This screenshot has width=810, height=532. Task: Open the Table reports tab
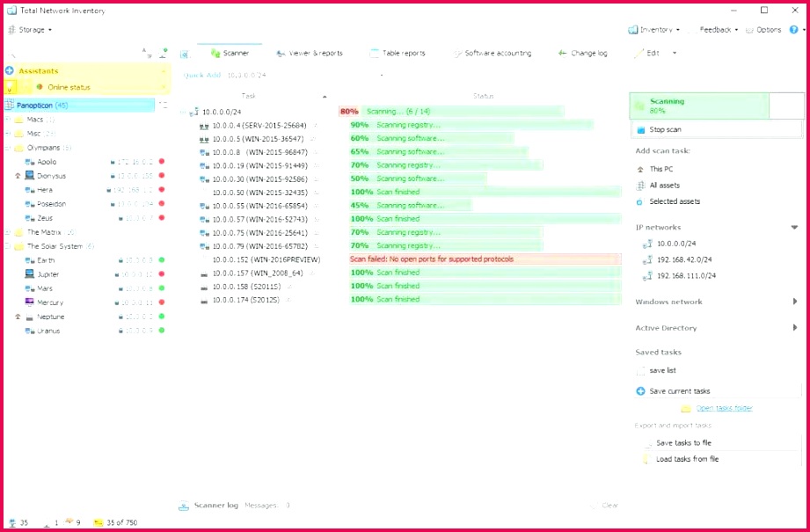pyautogui.click(x=398, y=53)
